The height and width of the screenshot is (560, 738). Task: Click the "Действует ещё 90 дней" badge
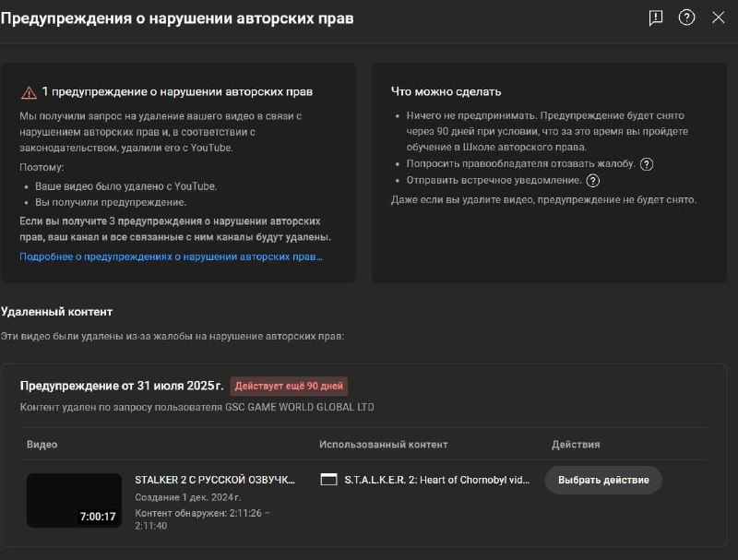tap(289, 387)
